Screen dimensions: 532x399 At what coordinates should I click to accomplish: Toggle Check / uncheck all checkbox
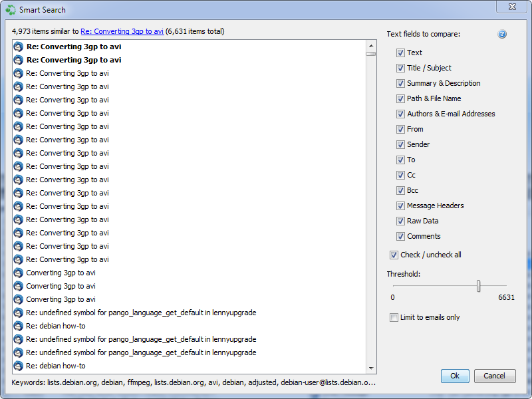pos(394,255)
